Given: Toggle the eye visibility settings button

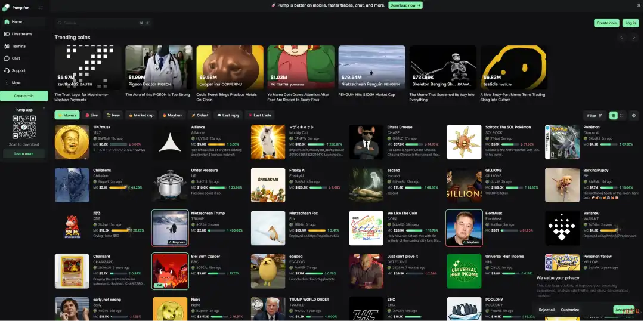Looking at the screenshot, I should pos(634,115).
